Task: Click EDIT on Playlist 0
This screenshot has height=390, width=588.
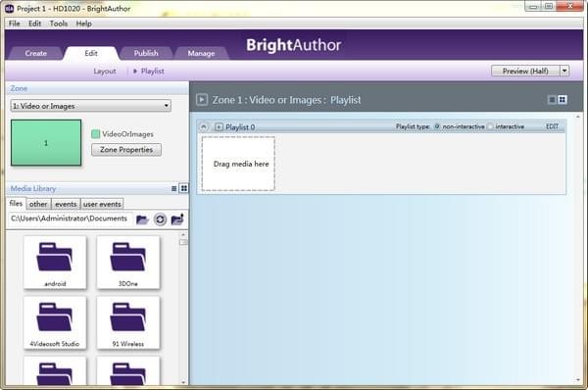Action: [552, 126]
